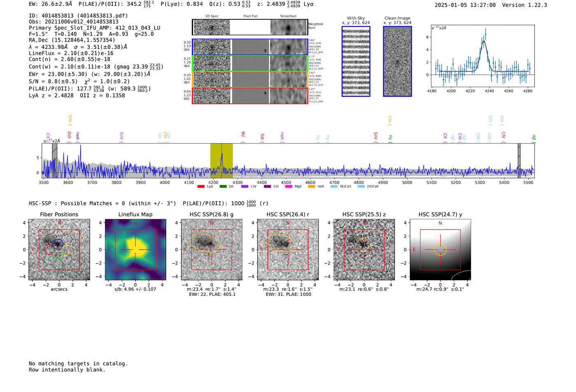Screen dimensions: 576x392
Task: Click "HSC-SSP : Possible Matches = 0" text
Action: 77,203
